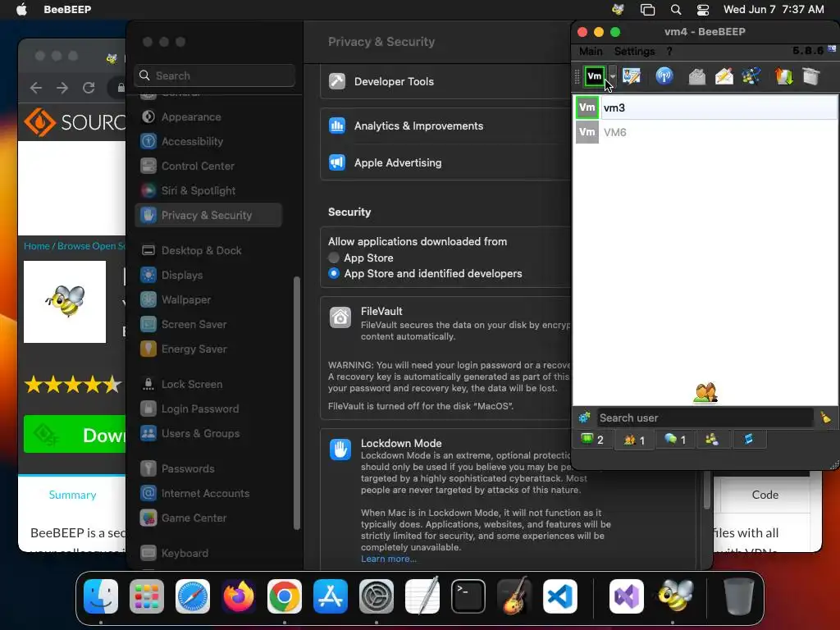840x630 pixels.
Task: Open the file transfers up-down arrows icon
Action: (x=783, y=76)
